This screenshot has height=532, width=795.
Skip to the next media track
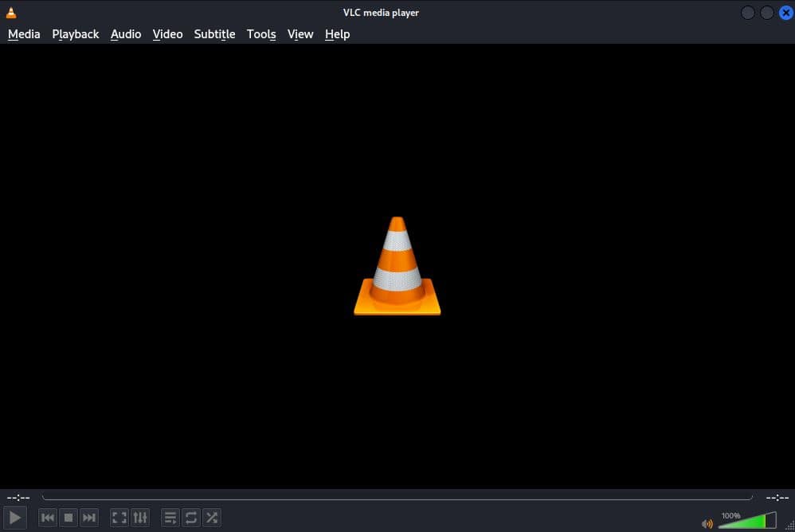[89, 518]
